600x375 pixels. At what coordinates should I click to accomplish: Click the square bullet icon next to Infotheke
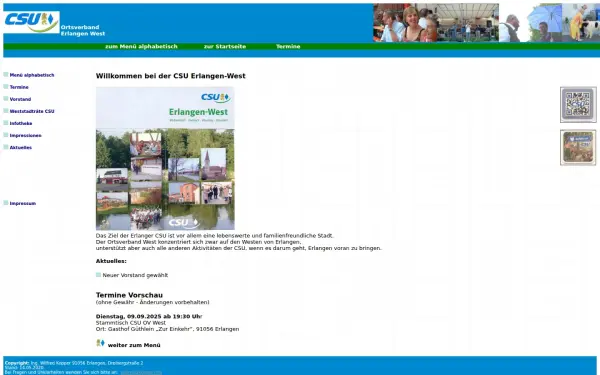(x=6, y=123)
